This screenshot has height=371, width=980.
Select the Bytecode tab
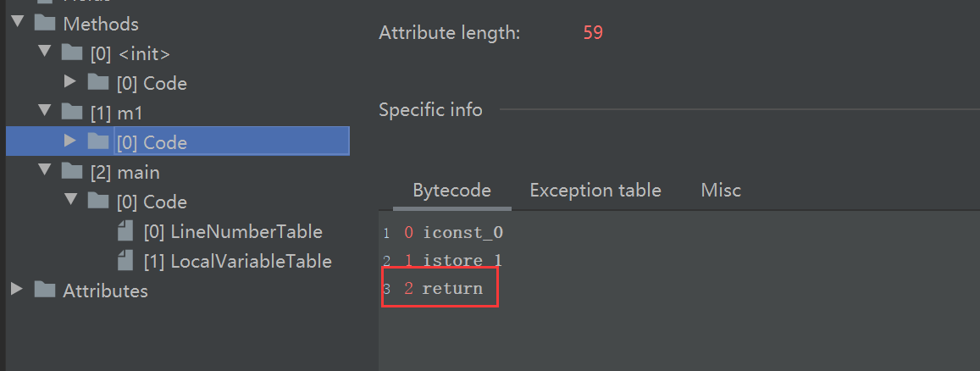(x=451, y=191)
